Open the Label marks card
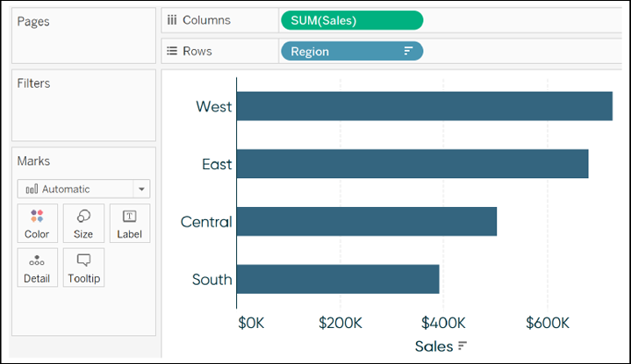631x364 pixels. [130, 224]
